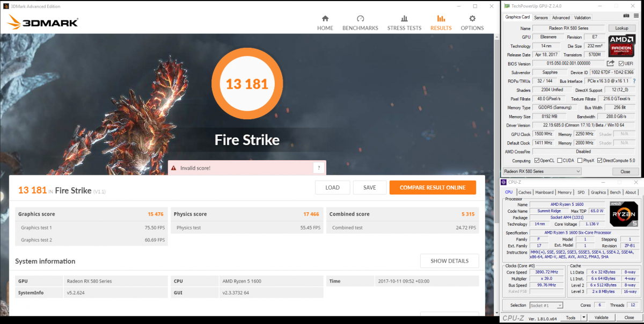Click the CPU-Z Close button

(629, 318)
